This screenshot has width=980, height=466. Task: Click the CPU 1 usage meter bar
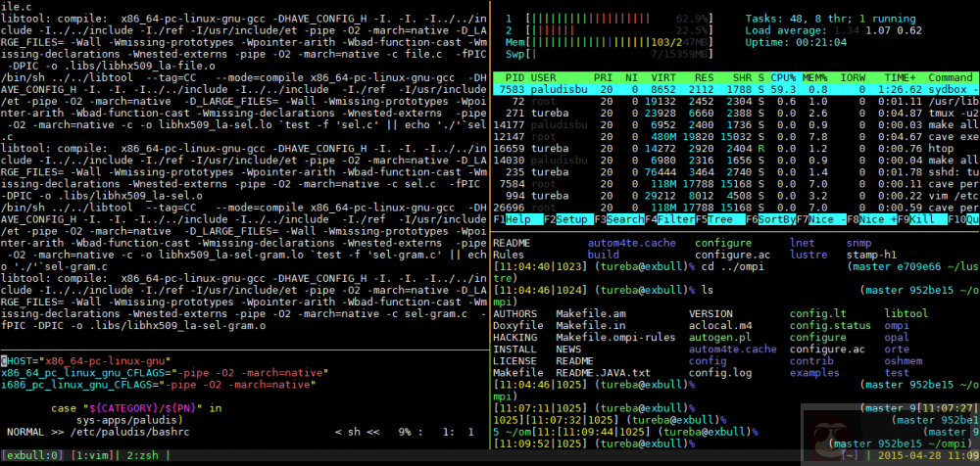(x=620, y=19)
